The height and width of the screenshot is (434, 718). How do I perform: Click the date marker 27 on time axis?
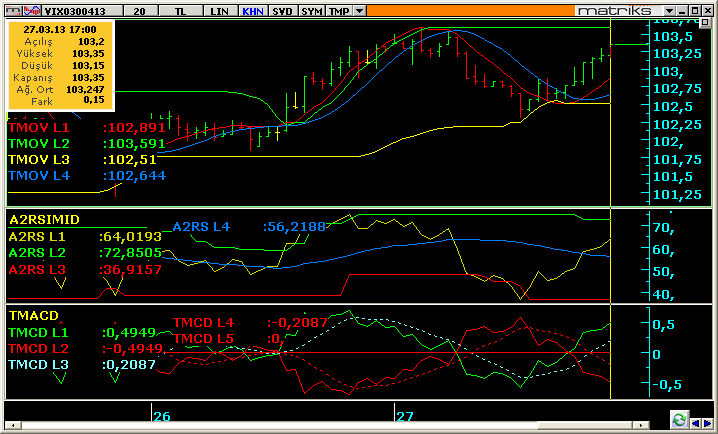point(404,416)
